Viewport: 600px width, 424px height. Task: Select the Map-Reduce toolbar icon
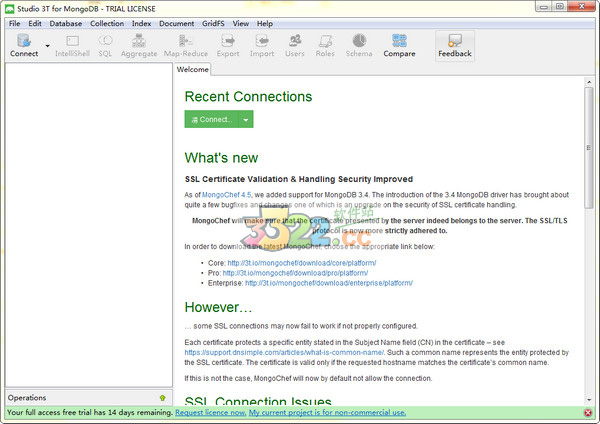click(185, 45)
